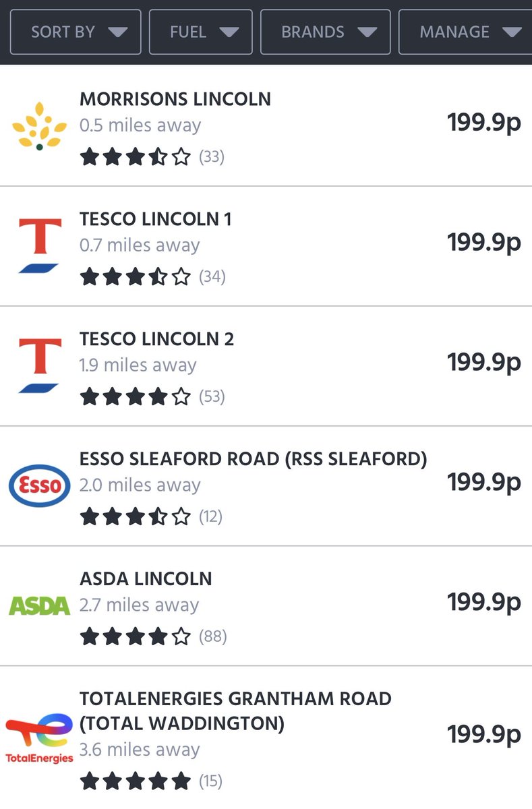This screenshot has height=809, width=532.
Task: Click TotalEnergies five-star rating
Action: coord(136,781)
